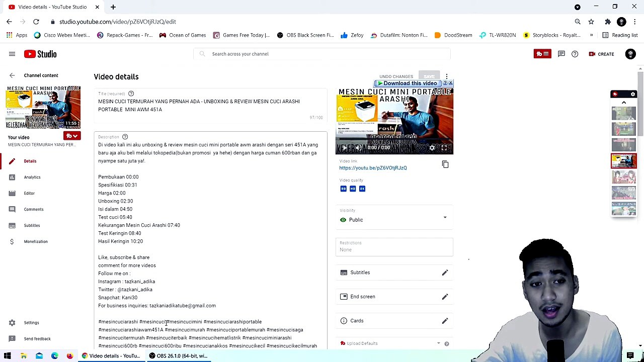Click the 'Test Keringin 08:40' description line
Image resolution: width=644 pixels, height=362 pixels.
coord(120,233)
